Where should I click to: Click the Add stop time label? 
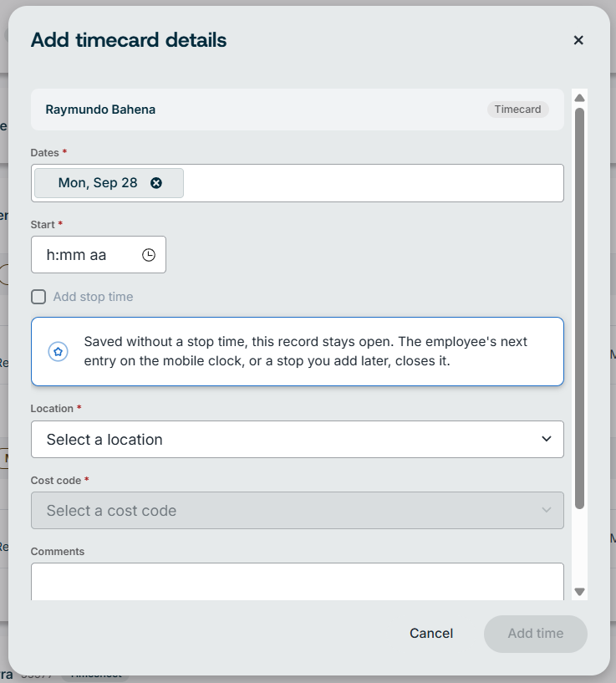click(x=94, y=297)
